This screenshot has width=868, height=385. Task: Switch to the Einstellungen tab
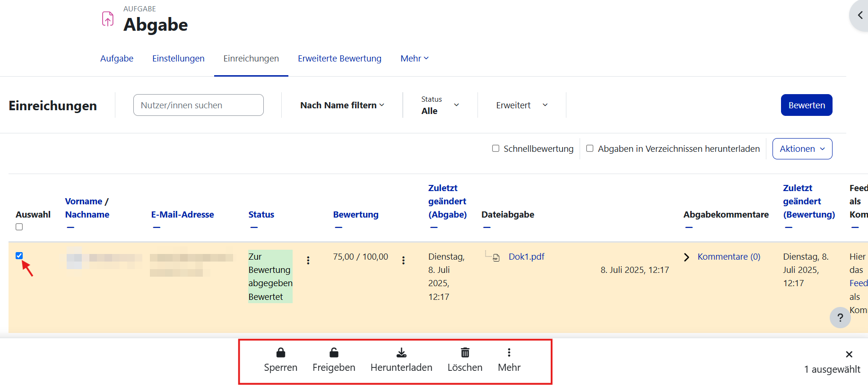pos(178,59)
